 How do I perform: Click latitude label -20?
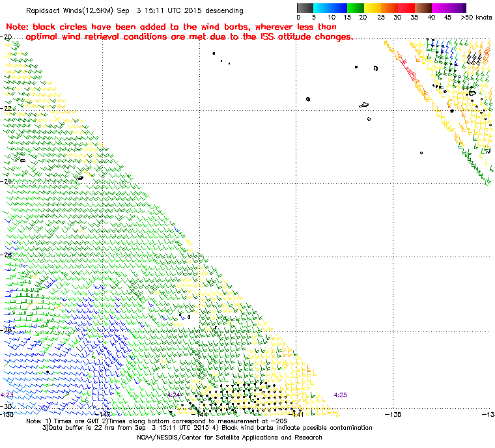(6, 37)
